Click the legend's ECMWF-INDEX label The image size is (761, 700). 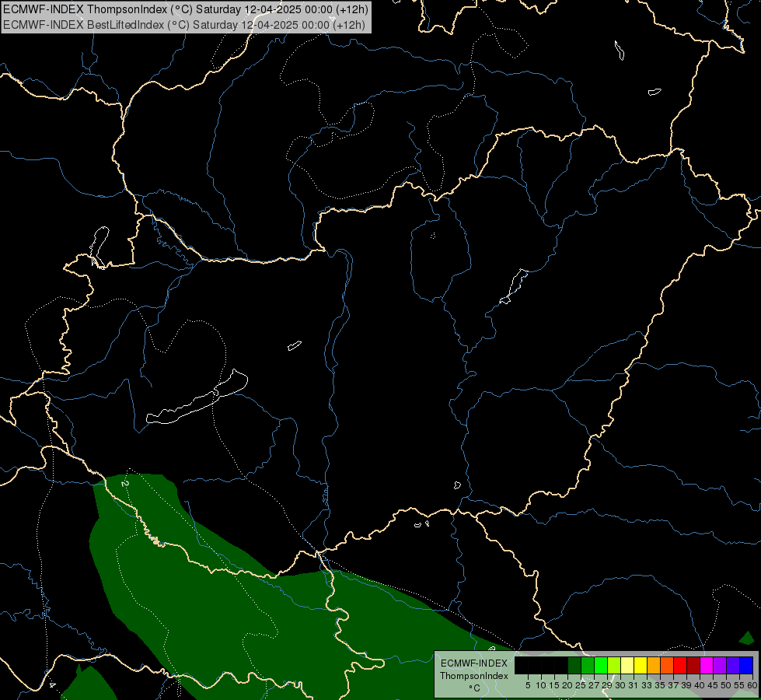[474, 663]
